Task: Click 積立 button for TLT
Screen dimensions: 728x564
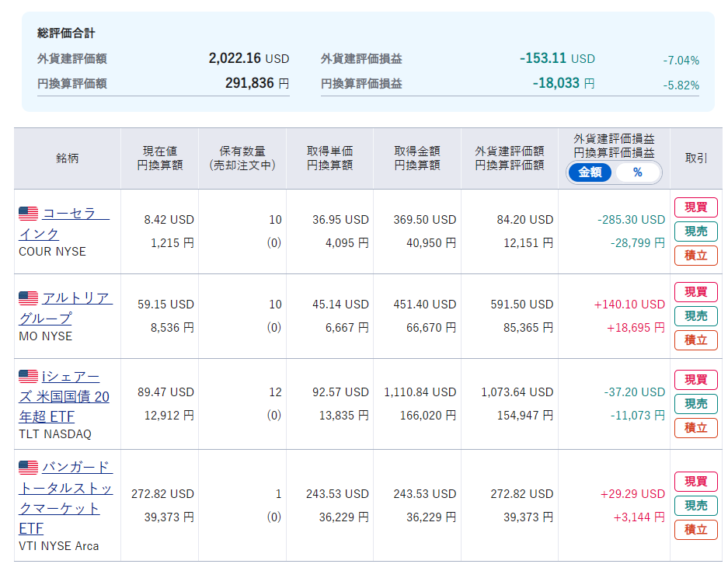Action: coord(696,428)
